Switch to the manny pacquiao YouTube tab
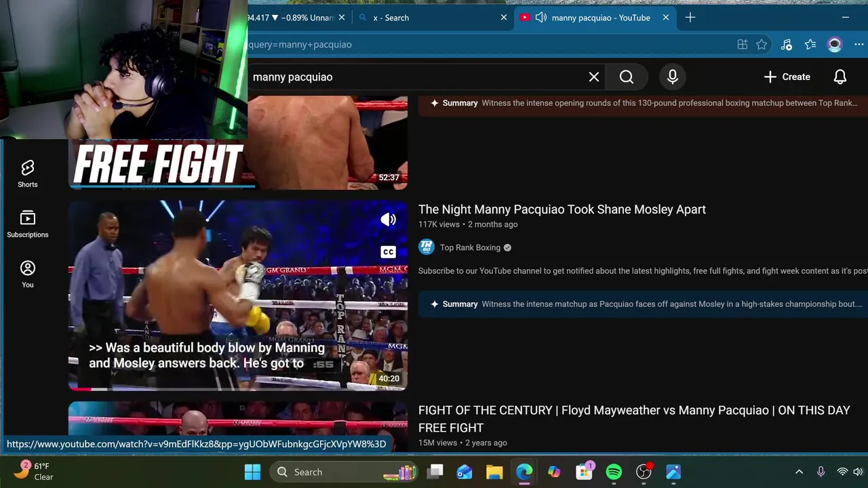The height and width of the screenshot is (488, 868). pyautogui.click(x=601, y=18)
